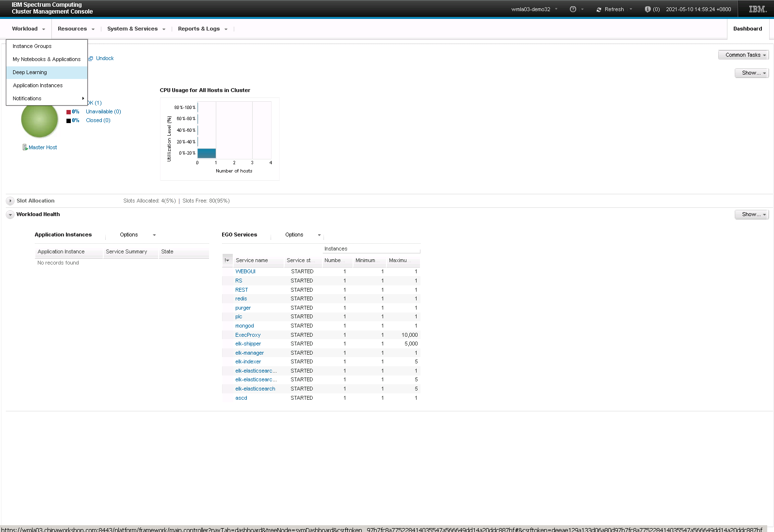Collapse the Workload Health section
The image size is (774, 532).
pyautogui.click(x=10, y=214)
